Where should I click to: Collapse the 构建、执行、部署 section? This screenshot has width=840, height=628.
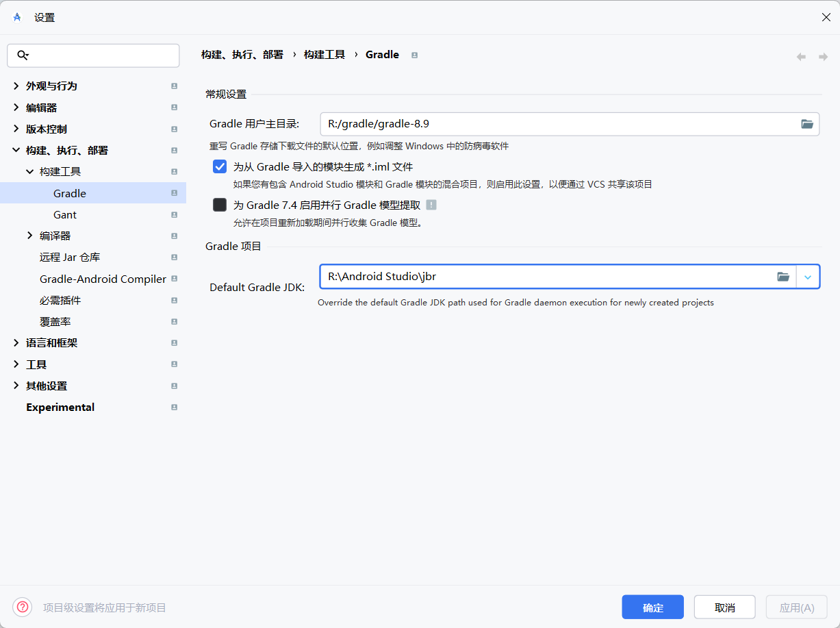click(16, 150)
